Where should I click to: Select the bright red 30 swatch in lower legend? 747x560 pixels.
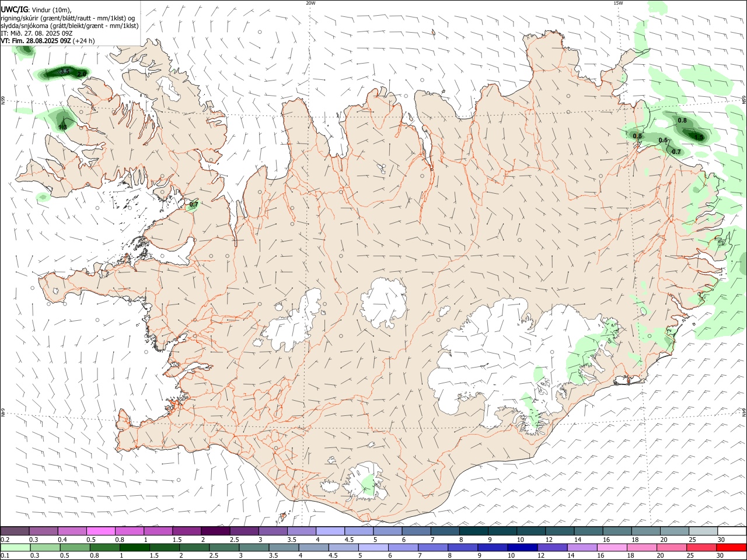coord(731,547)
